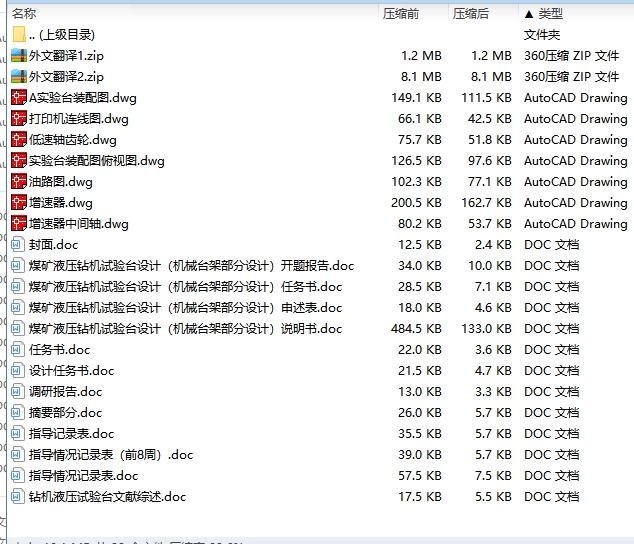This screenshot has width=634, height=544.
Task: Click the DWG icon of A实验台装配图.dwg
Action: [19, 97]
